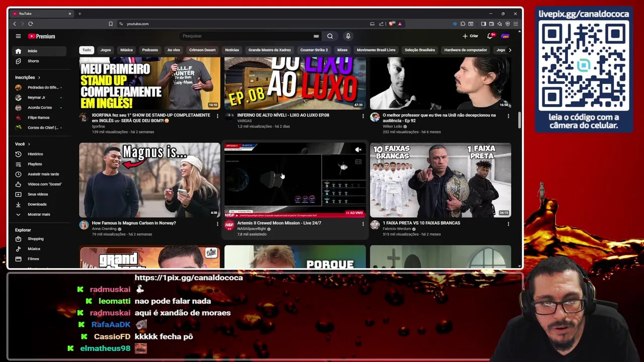Start voice search with the microphone icon
644x362 pixels.
348,36
